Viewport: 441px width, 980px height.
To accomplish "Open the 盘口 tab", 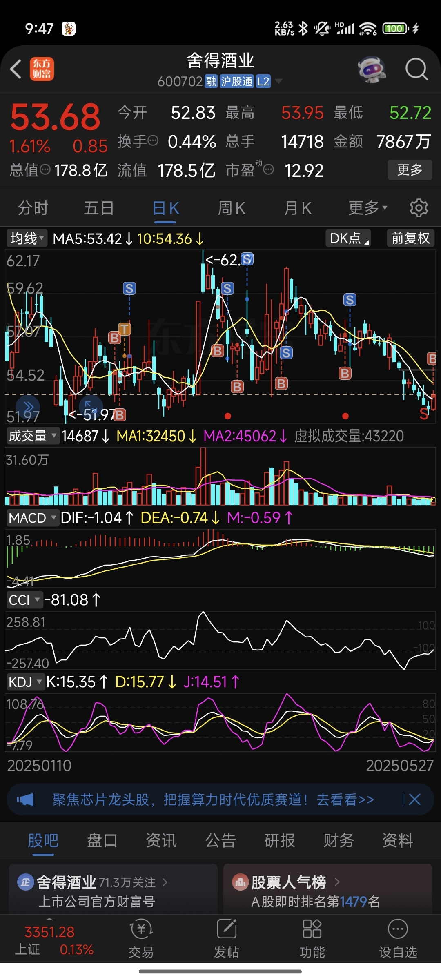I will tap(102, 840).
